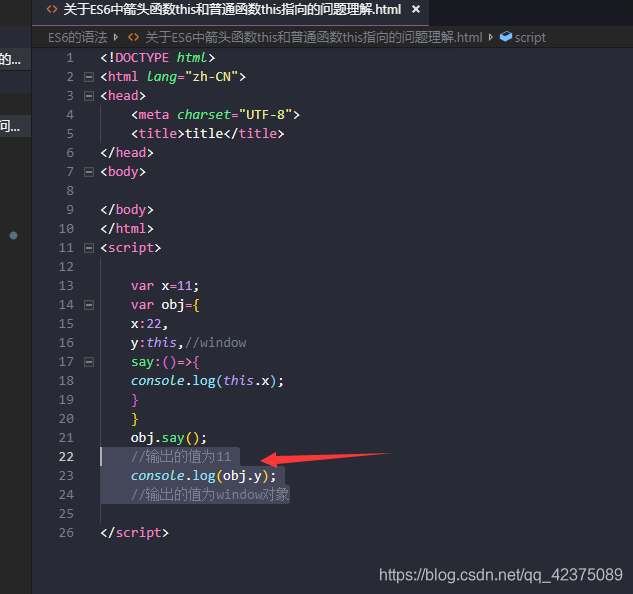
Task: Open 'ES6的语法' breadcrumb folder
Action: (x=78, y=38)
